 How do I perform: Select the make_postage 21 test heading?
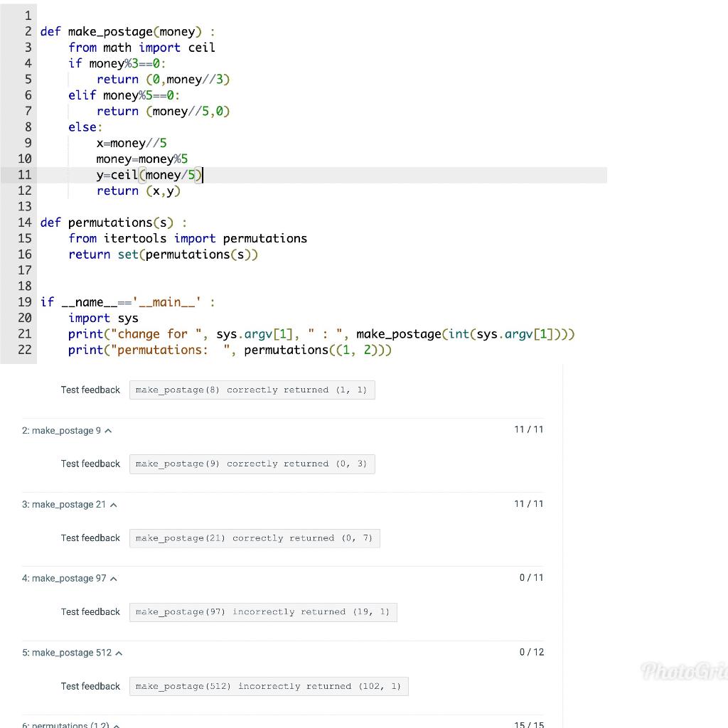[x=65, y=504]
